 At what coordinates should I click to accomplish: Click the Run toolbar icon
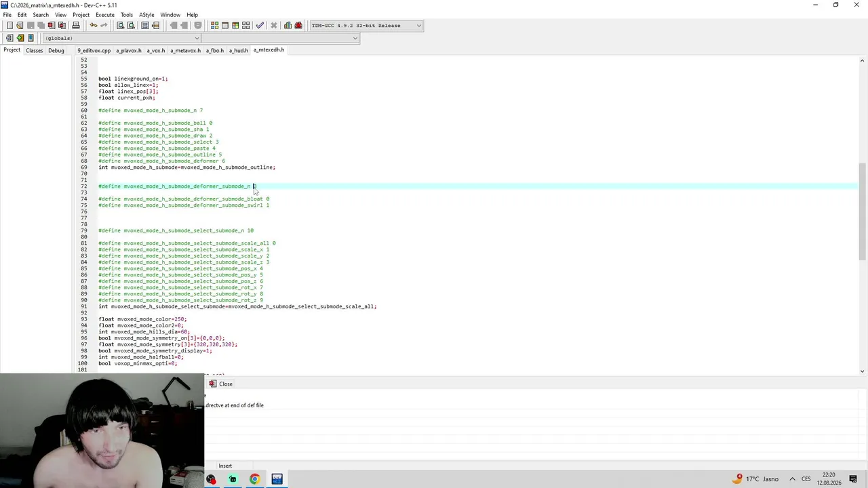(x=225, y=26)
